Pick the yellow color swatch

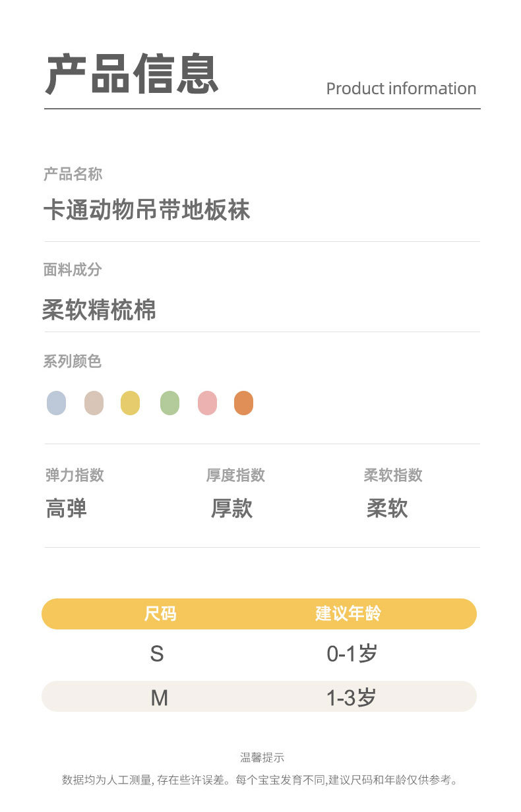(131, 403)
